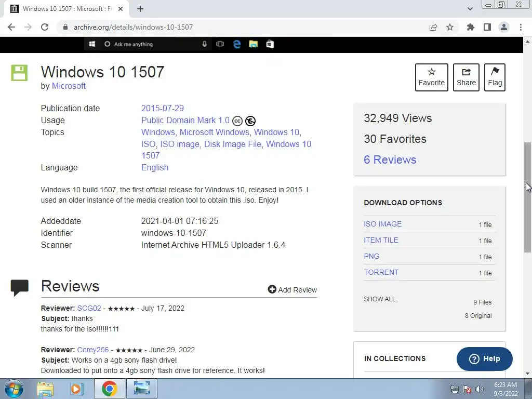Open the photo viewer taskbar item
The image size is (532, 399).
(x=141, y=389)
